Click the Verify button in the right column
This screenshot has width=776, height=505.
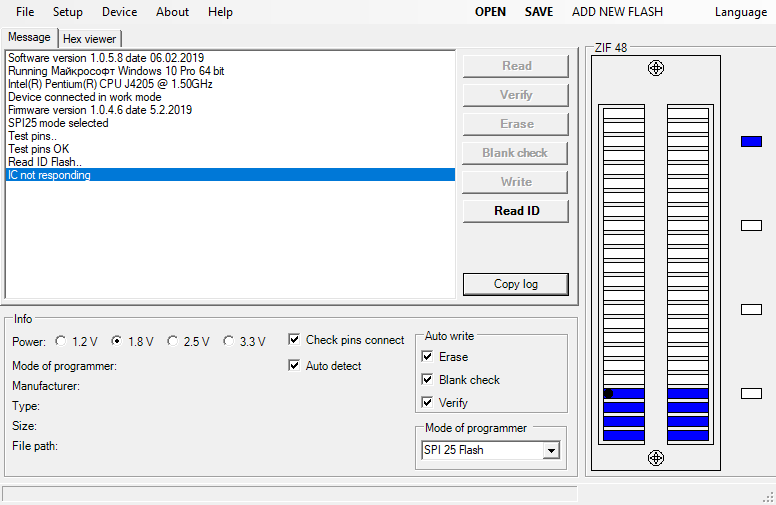[516, 95]
